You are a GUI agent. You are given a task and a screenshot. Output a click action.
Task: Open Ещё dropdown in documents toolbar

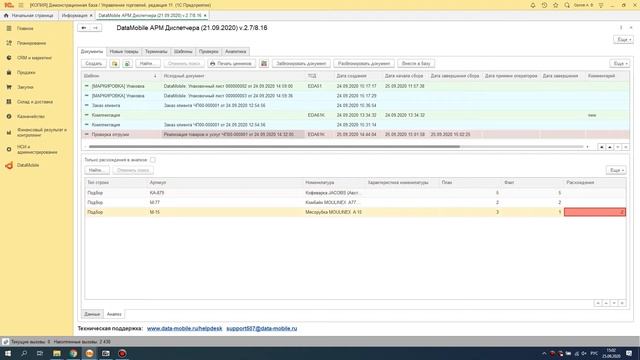pos(619,64)
